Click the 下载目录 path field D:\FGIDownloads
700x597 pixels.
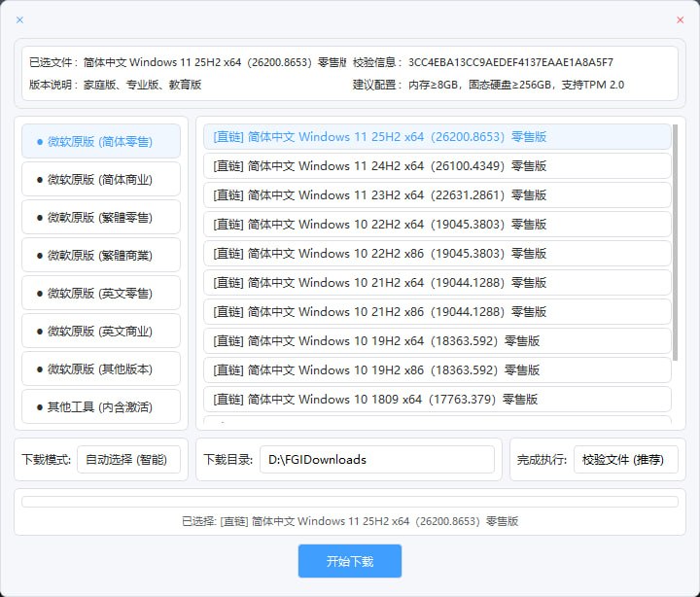point(377,460)
